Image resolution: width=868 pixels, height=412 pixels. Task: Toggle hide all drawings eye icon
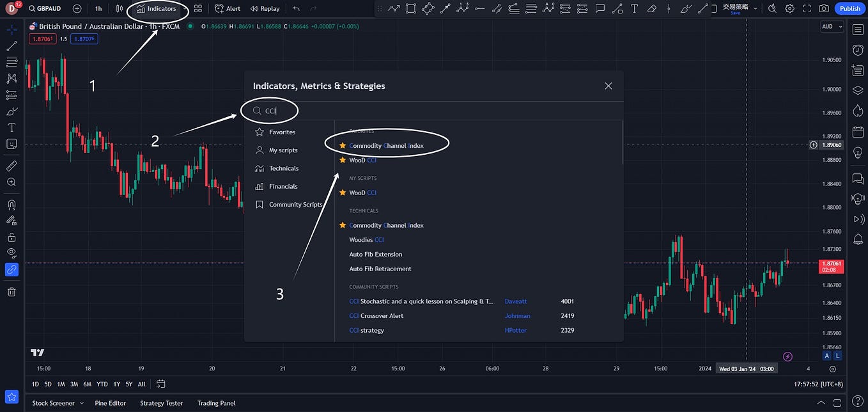point(12,253)
